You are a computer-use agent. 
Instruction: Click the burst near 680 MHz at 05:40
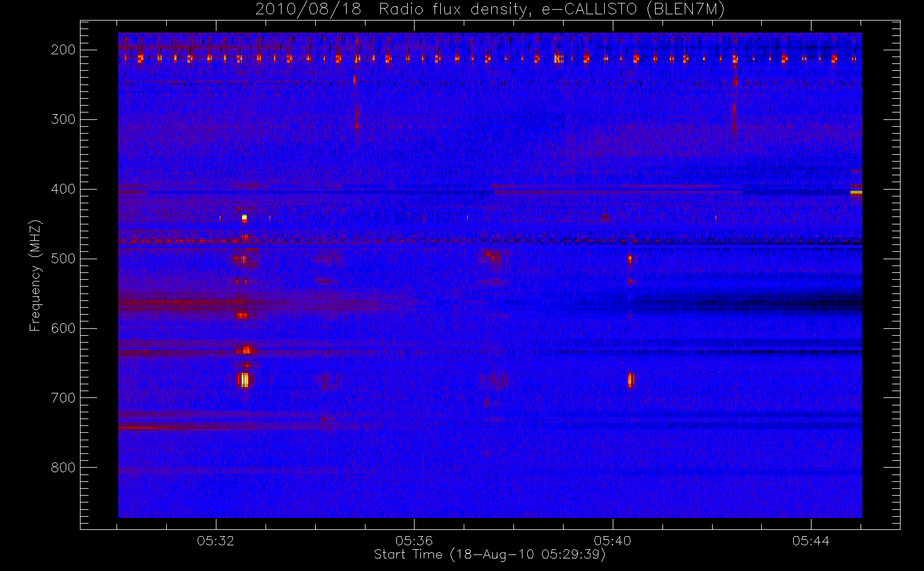[x=631, y=380]
